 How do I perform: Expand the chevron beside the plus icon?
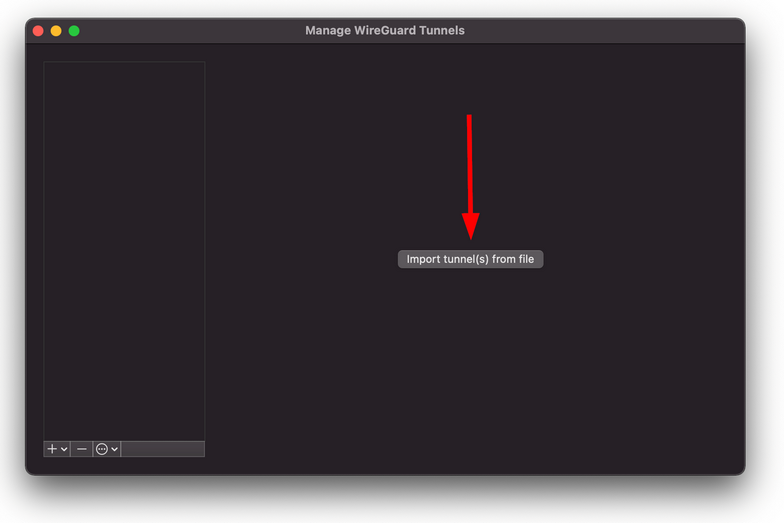[x=64, y=449]
